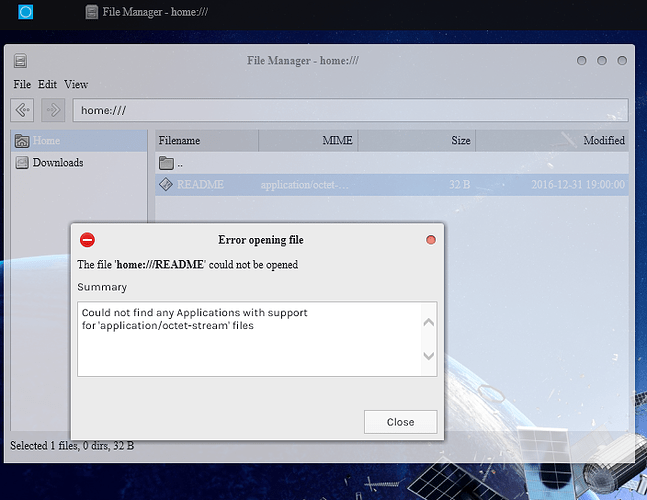Click the red close dot on error dialog
This screenshot has width=647, height=500.
(x=431, y=240)
